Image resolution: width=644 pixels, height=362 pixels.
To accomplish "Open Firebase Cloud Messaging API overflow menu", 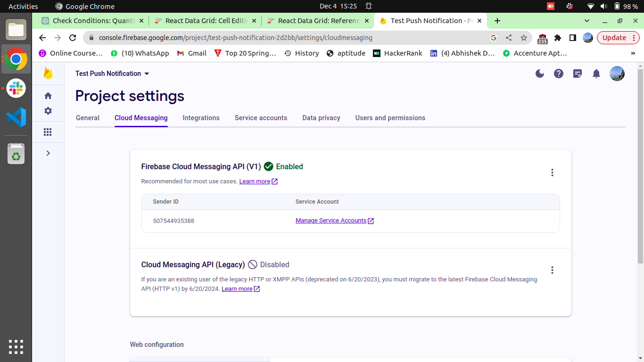I will click(x=552, y=173).
